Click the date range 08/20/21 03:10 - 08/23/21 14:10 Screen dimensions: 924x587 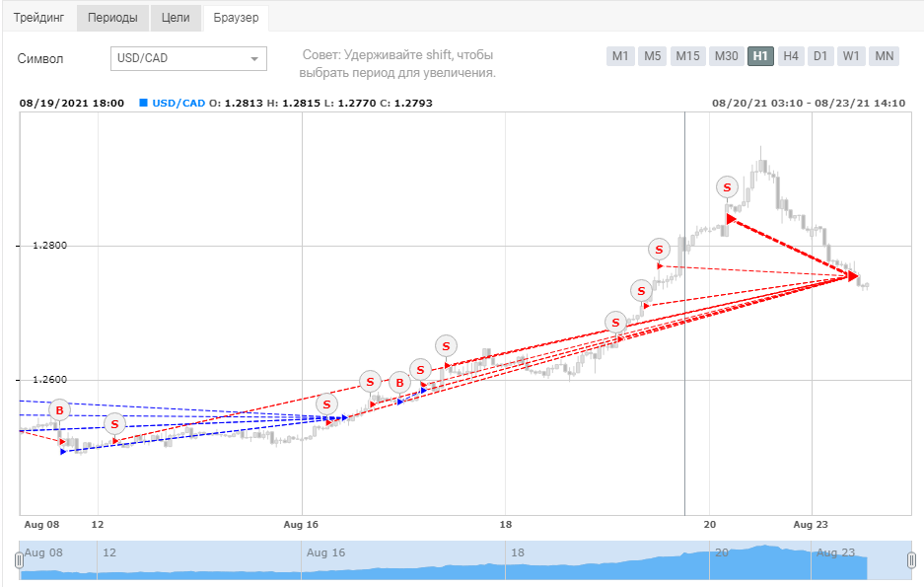click(x=809, y=104)
